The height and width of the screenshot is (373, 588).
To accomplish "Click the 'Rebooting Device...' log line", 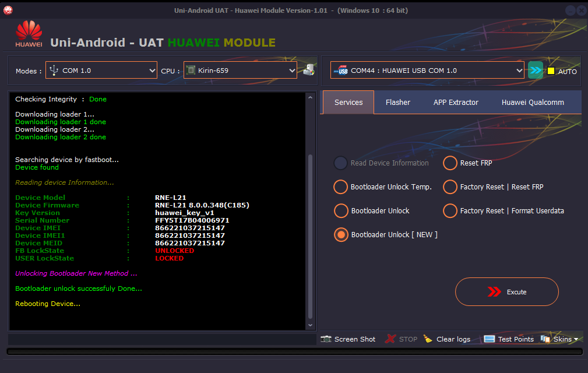I will click(x=48, y=304).
